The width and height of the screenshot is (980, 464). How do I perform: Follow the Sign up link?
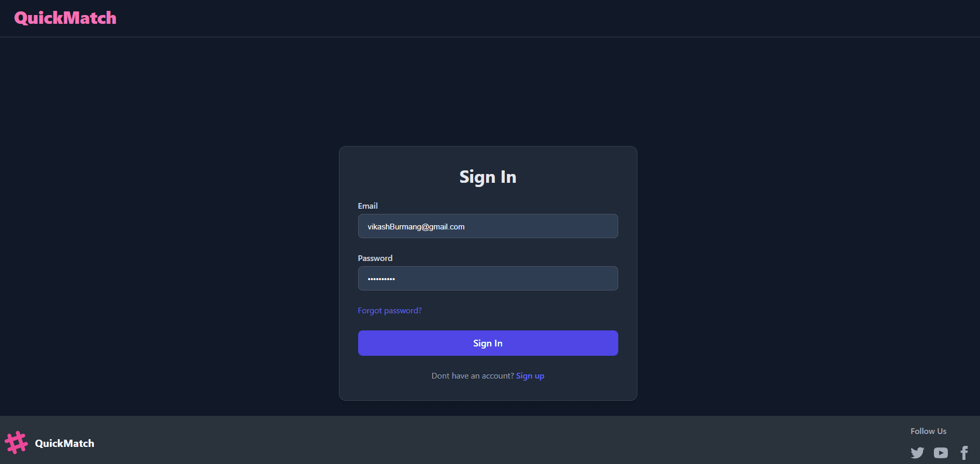(530, 376)
